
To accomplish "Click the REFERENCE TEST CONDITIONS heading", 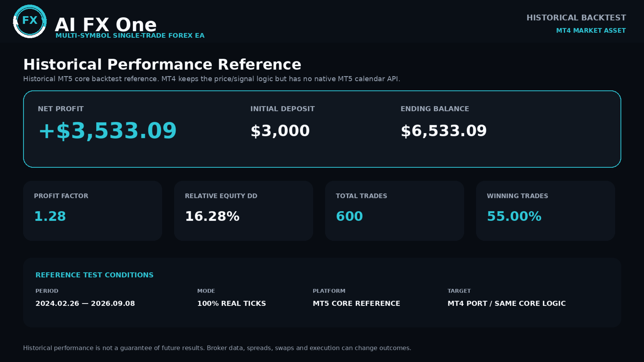I will pos(94,275).
